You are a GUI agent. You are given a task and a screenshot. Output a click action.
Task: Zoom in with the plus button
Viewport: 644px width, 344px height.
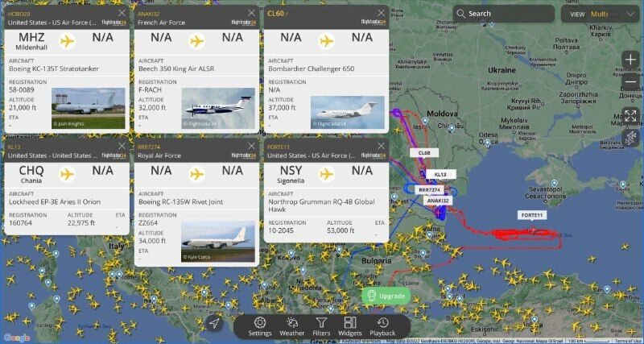(x=630, y=60)
